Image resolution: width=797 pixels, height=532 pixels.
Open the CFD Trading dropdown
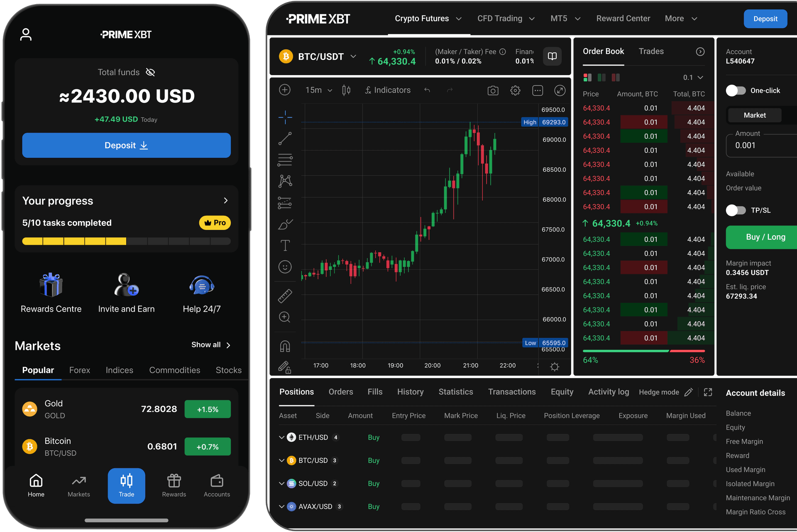[x=506, y=19]
